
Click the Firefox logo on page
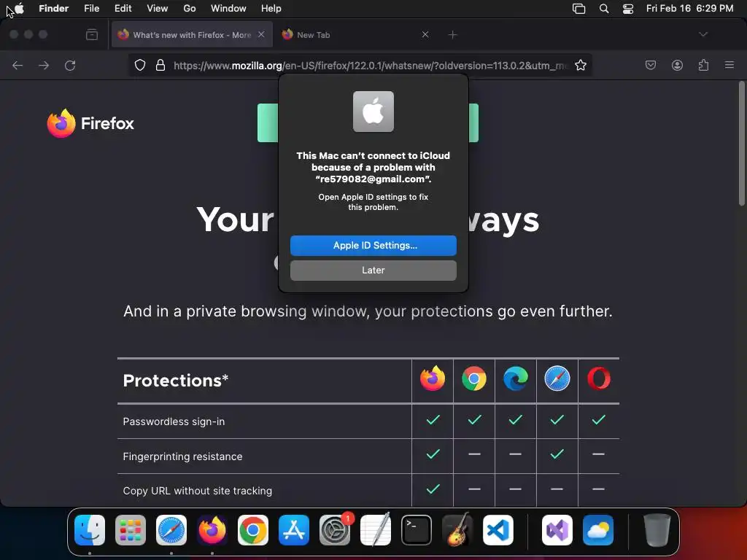[90, 123]
